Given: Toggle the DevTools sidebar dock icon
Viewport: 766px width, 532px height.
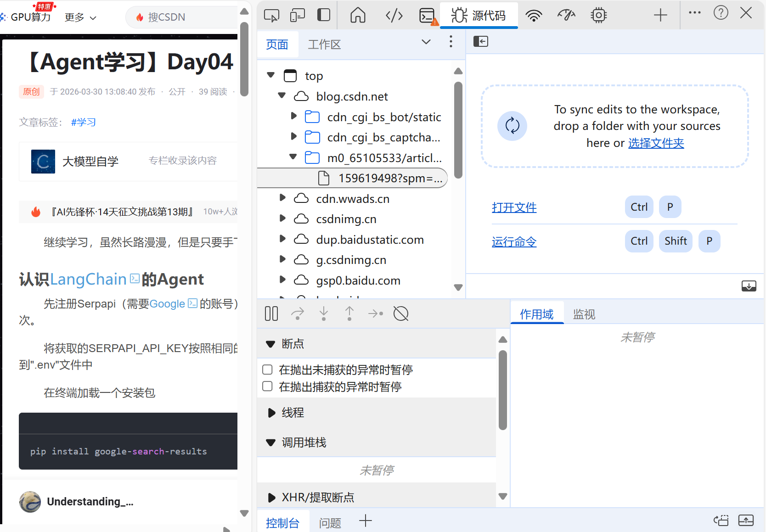Looking at the screenshot, I should (324, 15).
